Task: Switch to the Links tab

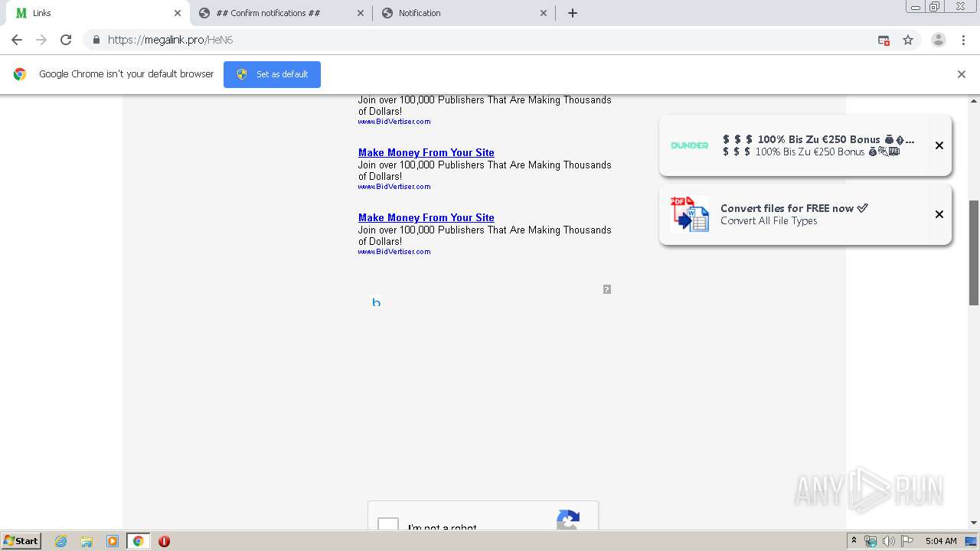Action: [99, 13]
